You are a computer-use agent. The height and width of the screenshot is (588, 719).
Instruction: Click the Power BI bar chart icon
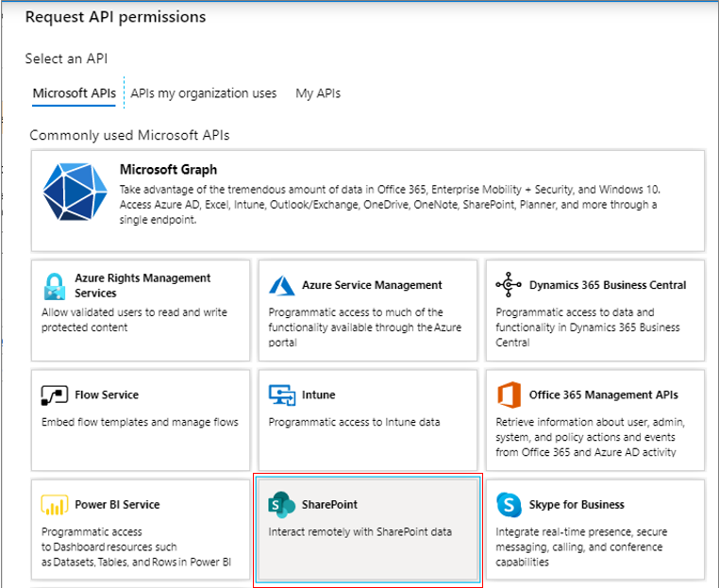(55, 505)
